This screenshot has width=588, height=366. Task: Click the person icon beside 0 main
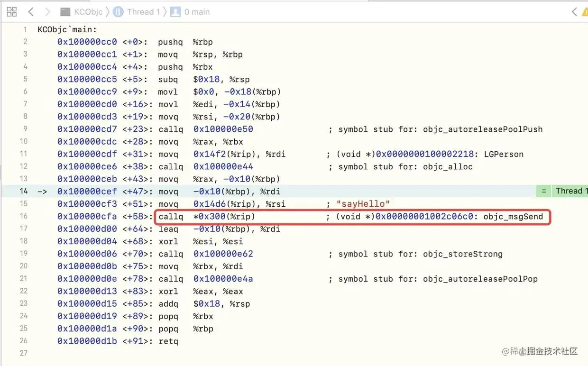(175, 12)
